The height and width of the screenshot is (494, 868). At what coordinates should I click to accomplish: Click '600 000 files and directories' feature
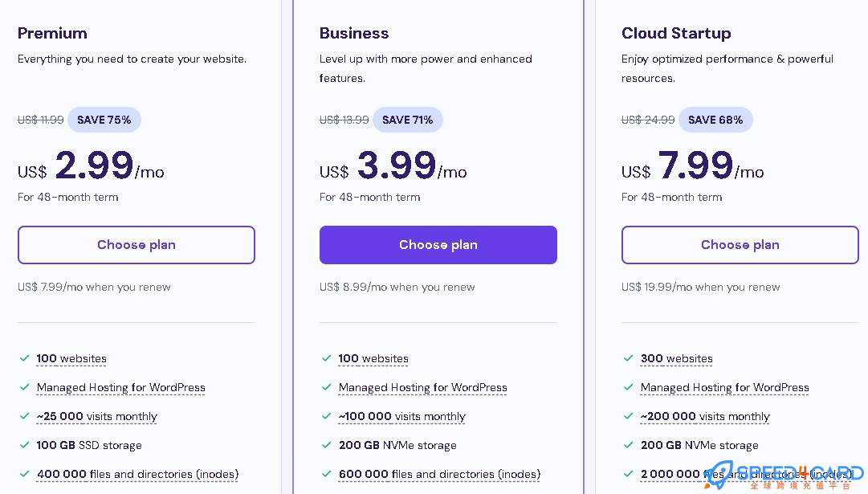tap(439, 475)
